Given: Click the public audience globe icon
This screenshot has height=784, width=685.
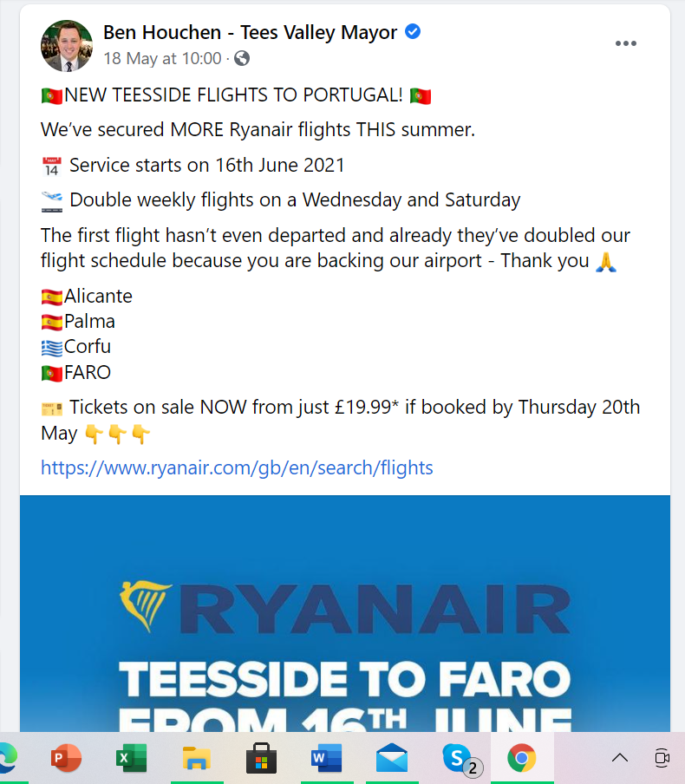Looking at the screenshot, I should click(x=242, y=59).
